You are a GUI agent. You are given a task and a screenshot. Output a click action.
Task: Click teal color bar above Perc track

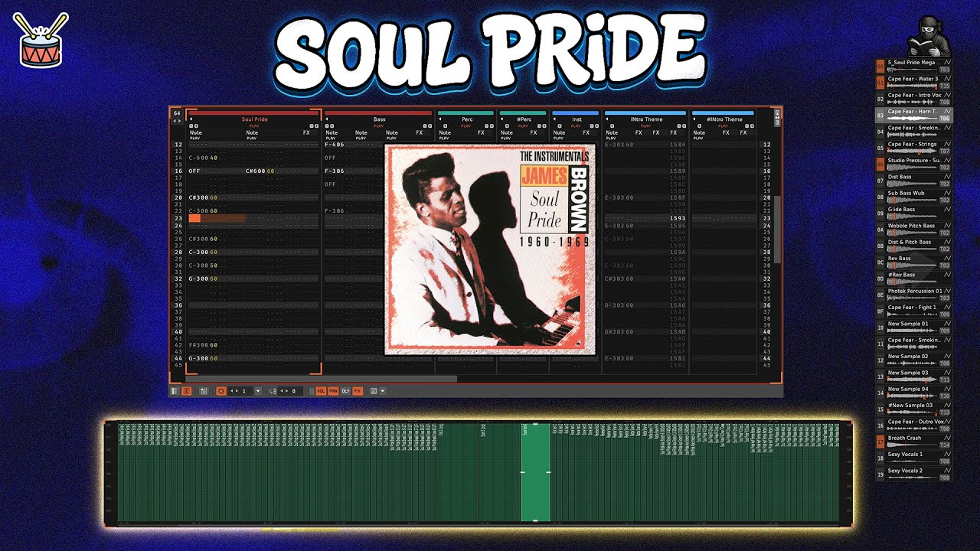[x=467, y=112]
